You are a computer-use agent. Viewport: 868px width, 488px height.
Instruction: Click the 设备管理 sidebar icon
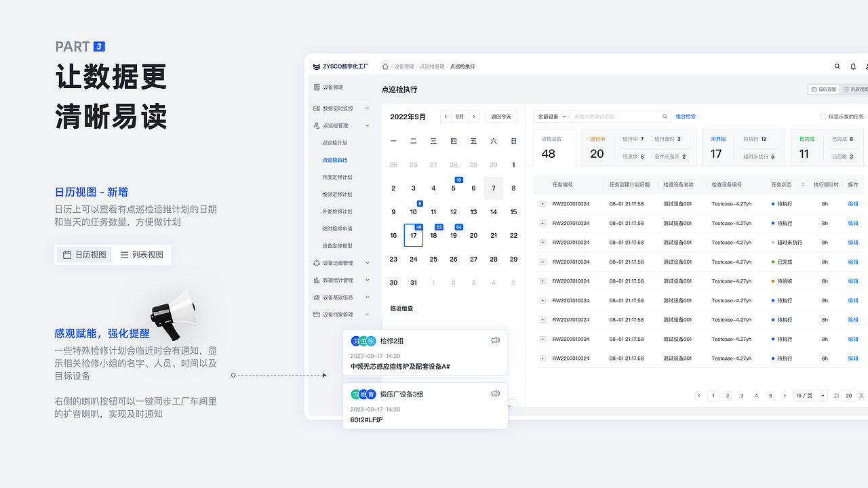click(317, 87)
